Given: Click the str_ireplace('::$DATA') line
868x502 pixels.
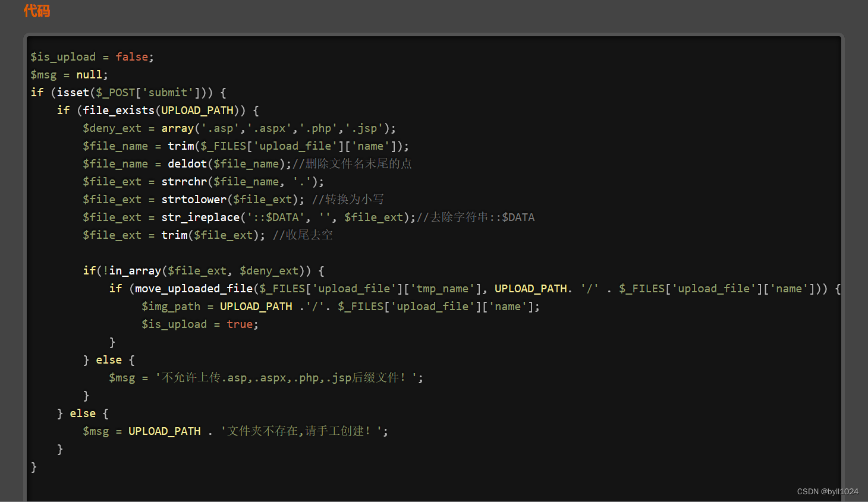Looking at the screenshot, I should [x=309, y=217].
